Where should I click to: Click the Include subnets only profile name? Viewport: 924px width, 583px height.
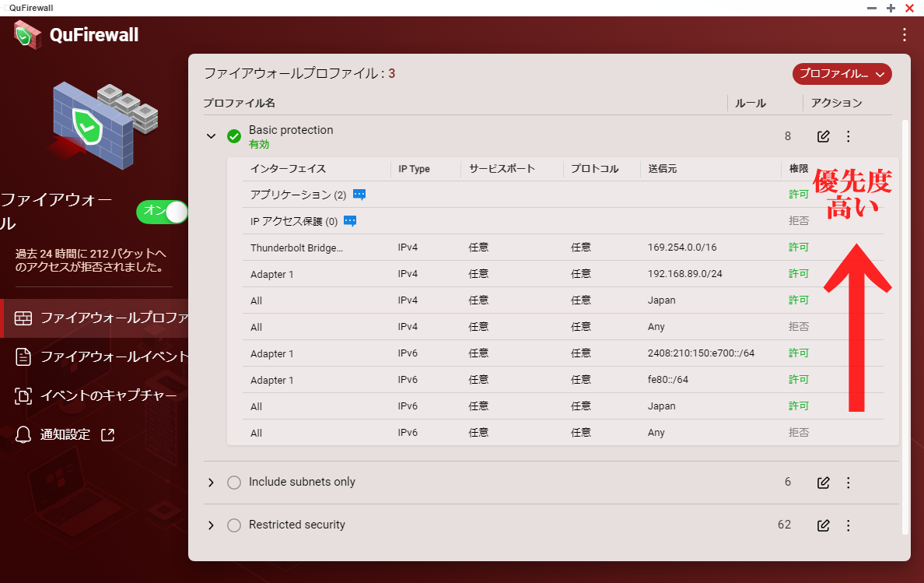pos(302,482)
